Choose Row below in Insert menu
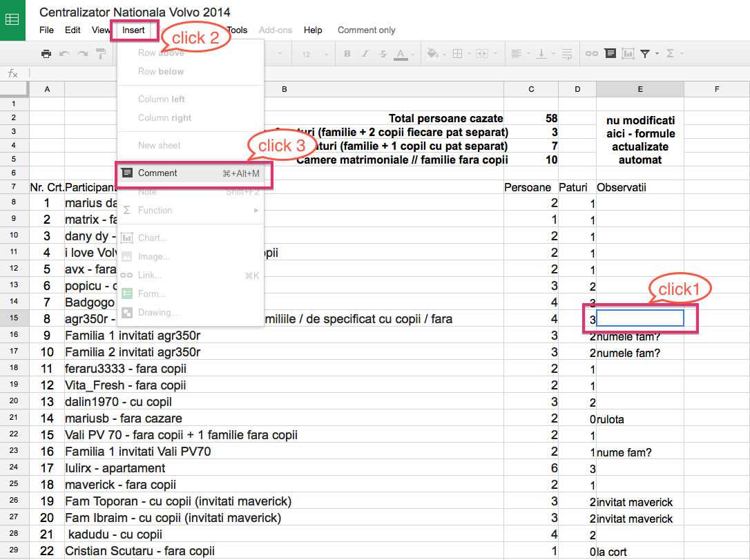Viewport: 750px width, 560px height. [191, 72]
